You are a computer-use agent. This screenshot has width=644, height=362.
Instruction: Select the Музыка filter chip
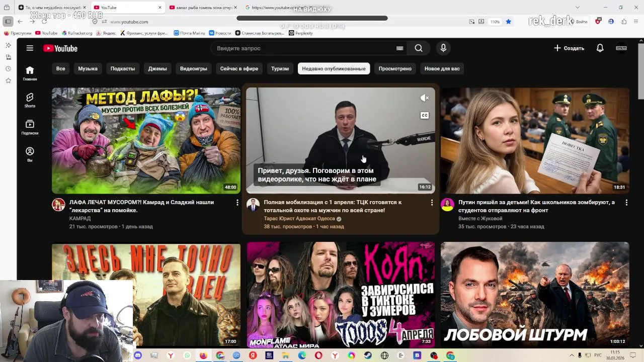coord(88,68)
